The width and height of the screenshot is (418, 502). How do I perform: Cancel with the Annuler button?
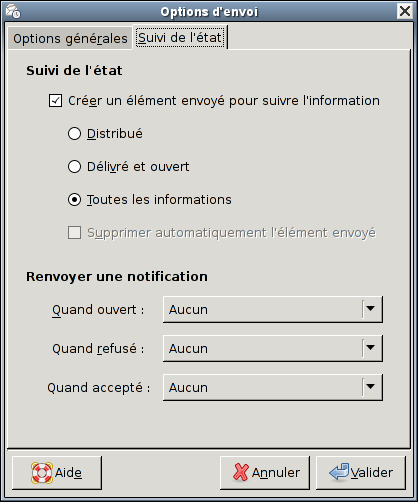point(265,473)
